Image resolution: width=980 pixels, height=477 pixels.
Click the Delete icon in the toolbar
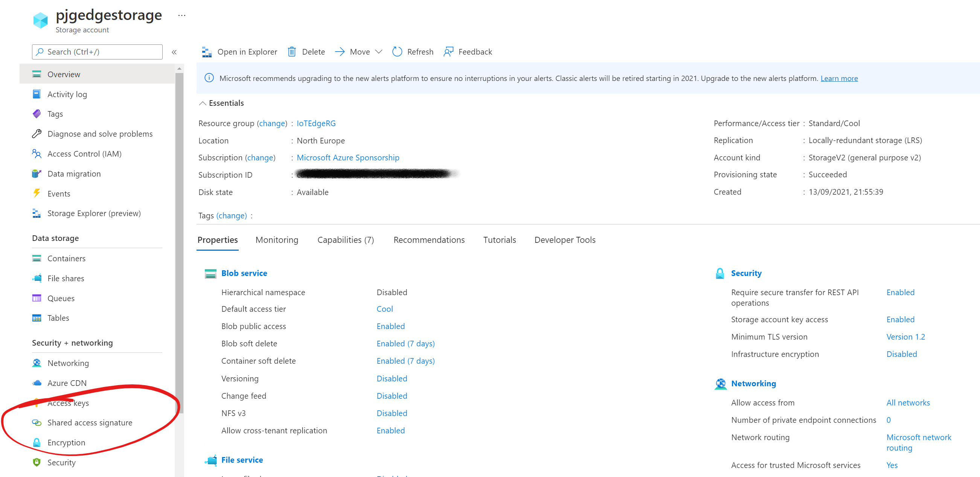tap(292, 51)
